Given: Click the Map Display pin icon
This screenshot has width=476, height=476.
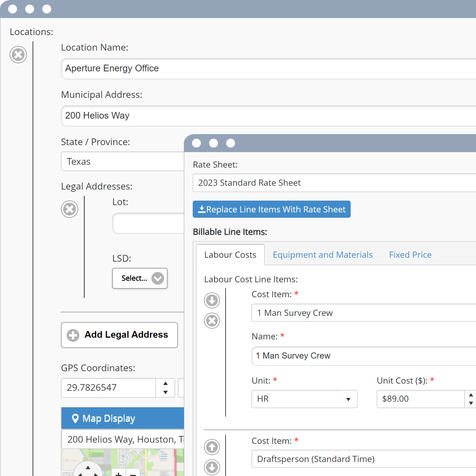Looking at the screenshot, I should [x=75, y=418].
